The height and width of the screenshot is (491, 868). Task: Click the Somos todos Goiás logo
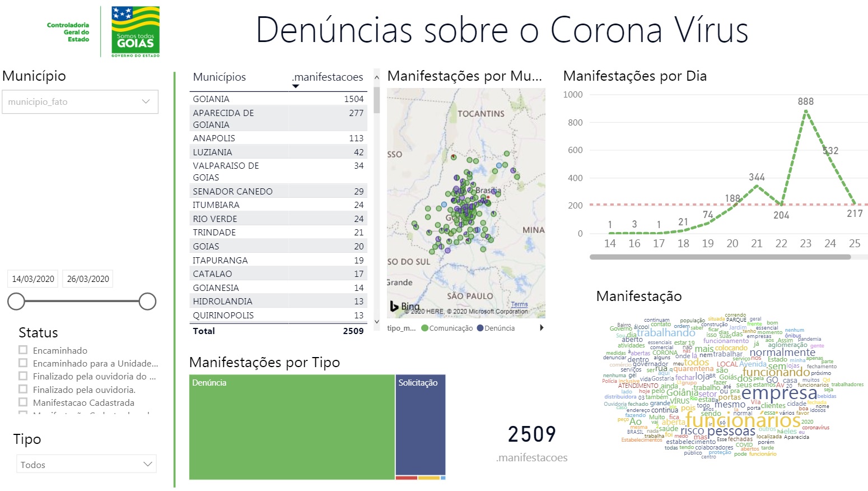136,31
